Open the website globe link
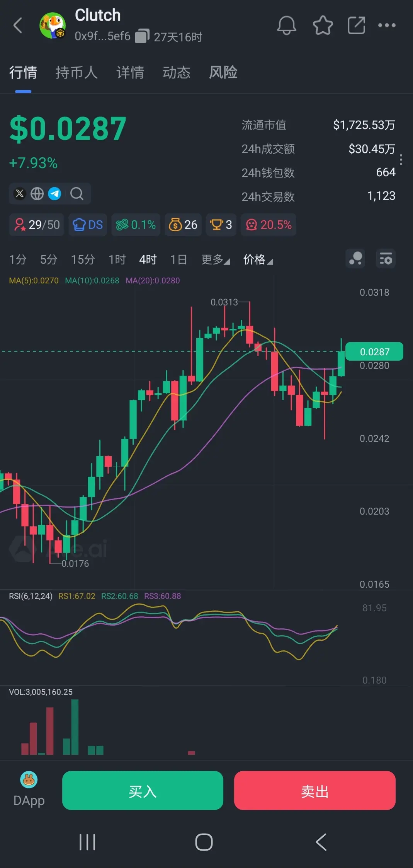Image resolution: width=413 pixels, height=868 pixels. point(37,193)
